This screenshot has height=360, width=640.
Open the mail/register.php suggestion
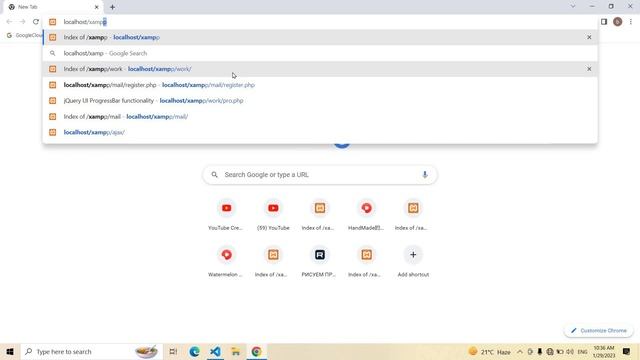coord(320,85)
